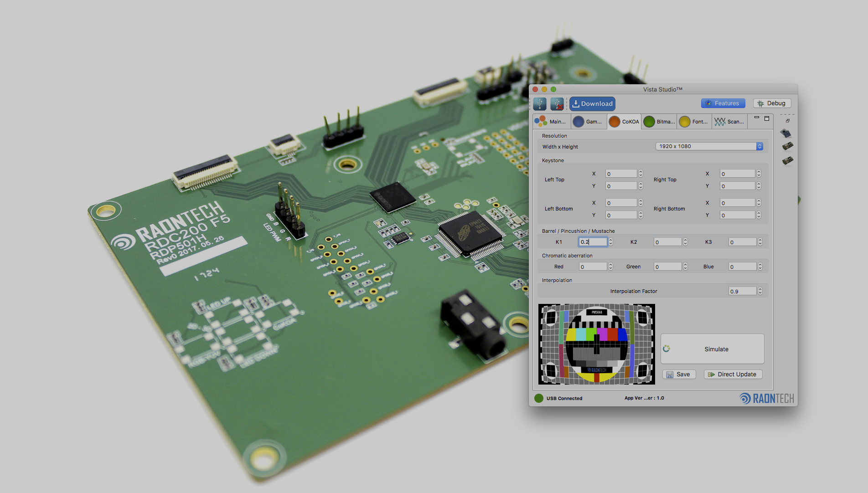Click the App Ver status text

pos(644,398)
